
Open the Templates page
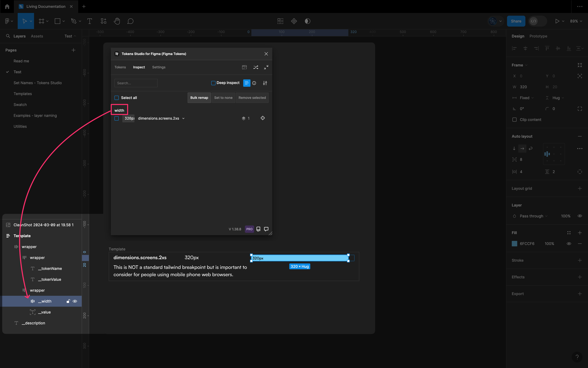[23, 94]
